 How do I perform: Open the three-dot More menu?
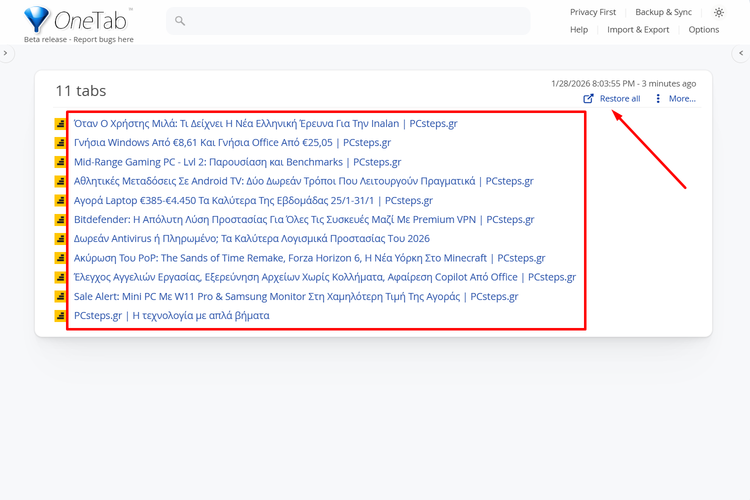(658, 99)
